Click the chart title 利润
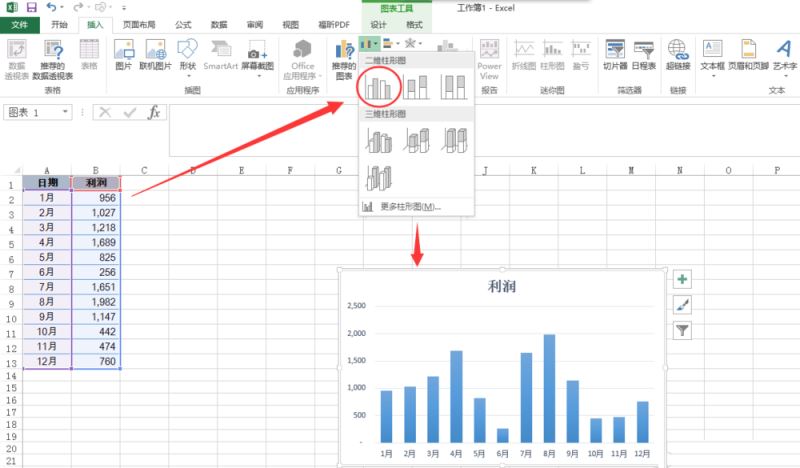This screenshot has height=468, width=800. point(502,286)
